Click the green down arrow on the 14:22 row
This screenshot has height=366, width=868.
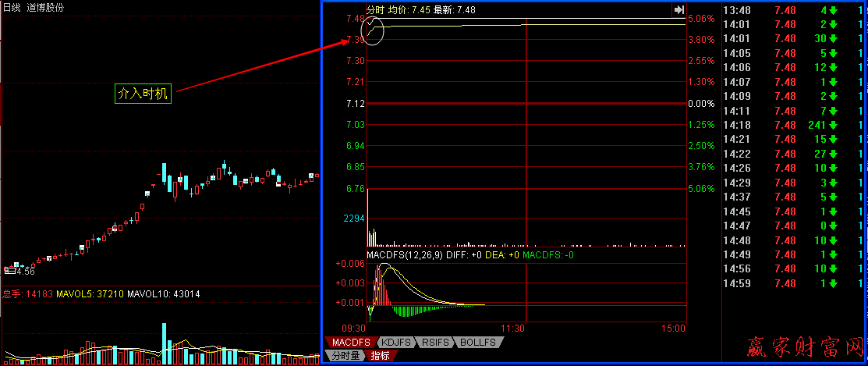click(833, 154)
